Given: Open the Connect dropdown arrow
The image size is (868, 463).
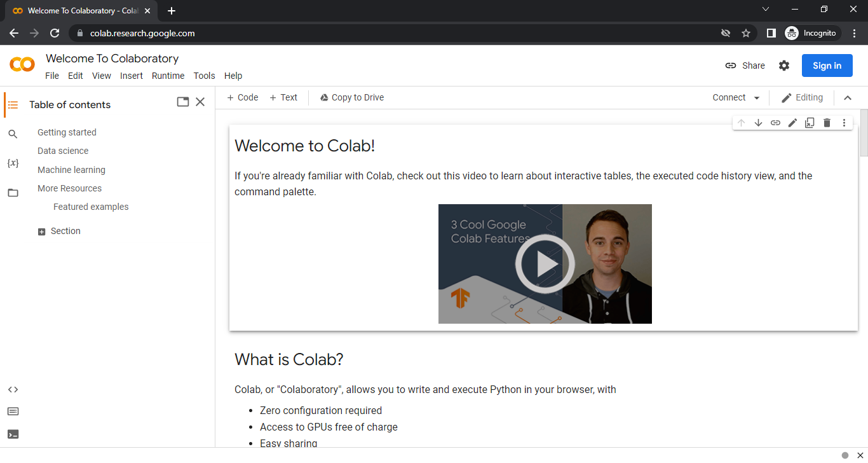Looking at the screenshot, I should point(756,98).
